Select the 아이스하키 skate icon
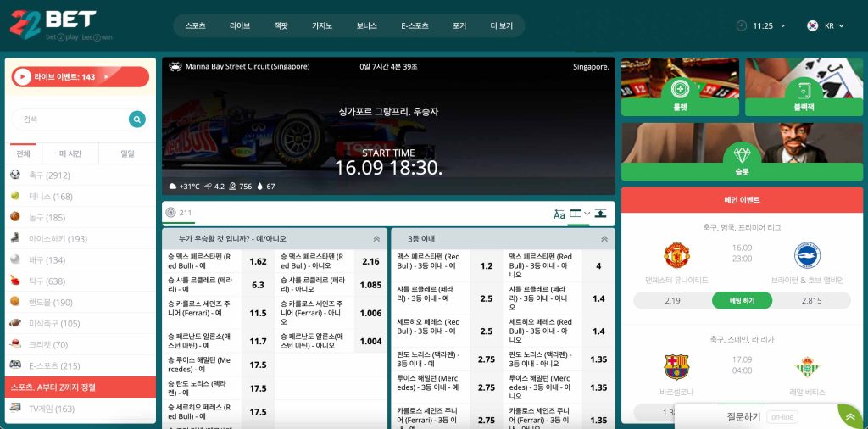The height and width of the screenshot is (429, 868). point(15,238)
